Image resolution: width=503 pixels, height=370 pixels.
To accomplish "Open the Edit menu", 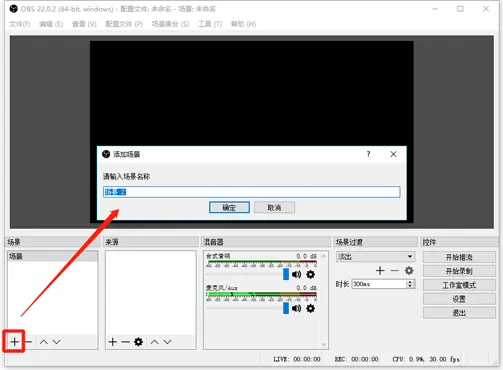I will tap(51, 24).
